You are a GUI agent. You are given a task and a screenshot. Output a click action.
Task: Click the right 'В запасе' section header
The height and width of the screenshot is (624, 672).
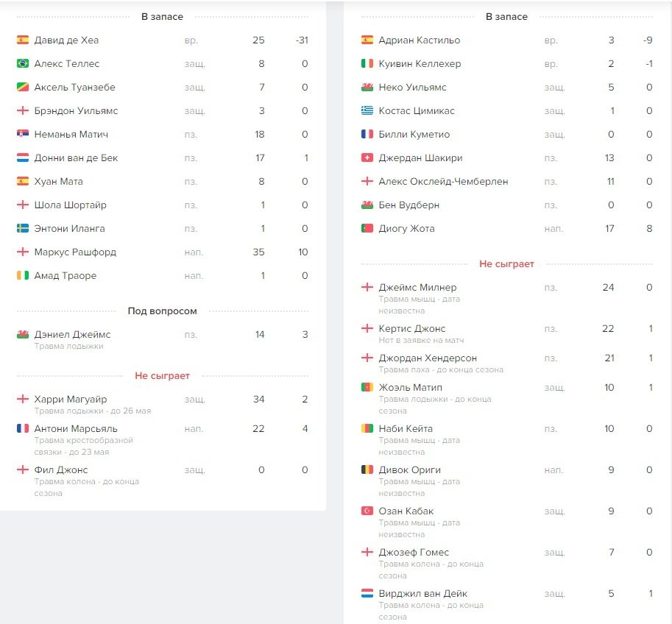tap(506, 17)
